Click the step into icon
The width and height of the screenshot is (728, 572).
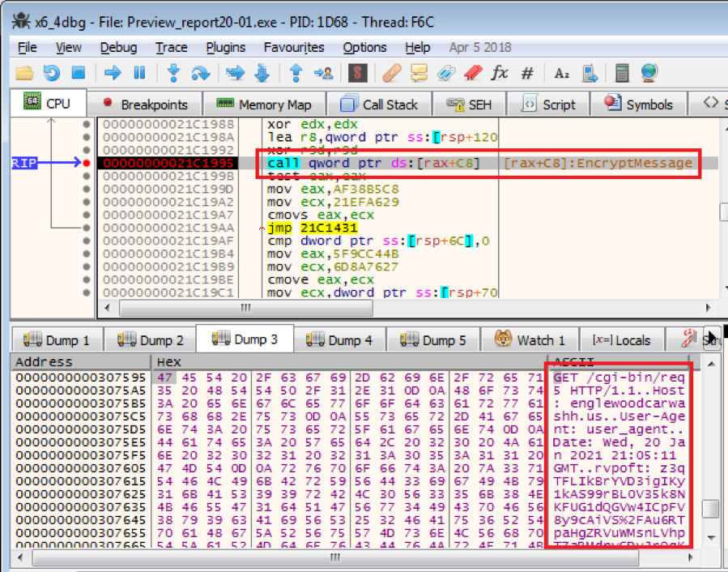(x=172, y=74)
